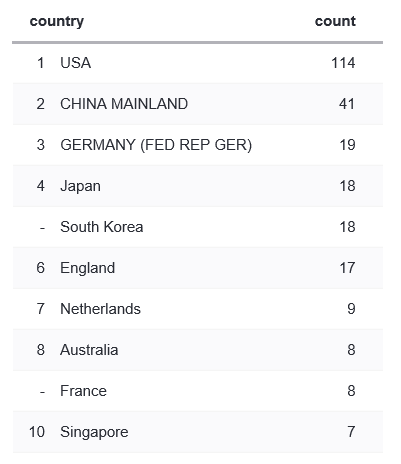The height and width of the screenshot is (464, 401).
Task: Select the South Korea row
Action: tap(198, 227)
